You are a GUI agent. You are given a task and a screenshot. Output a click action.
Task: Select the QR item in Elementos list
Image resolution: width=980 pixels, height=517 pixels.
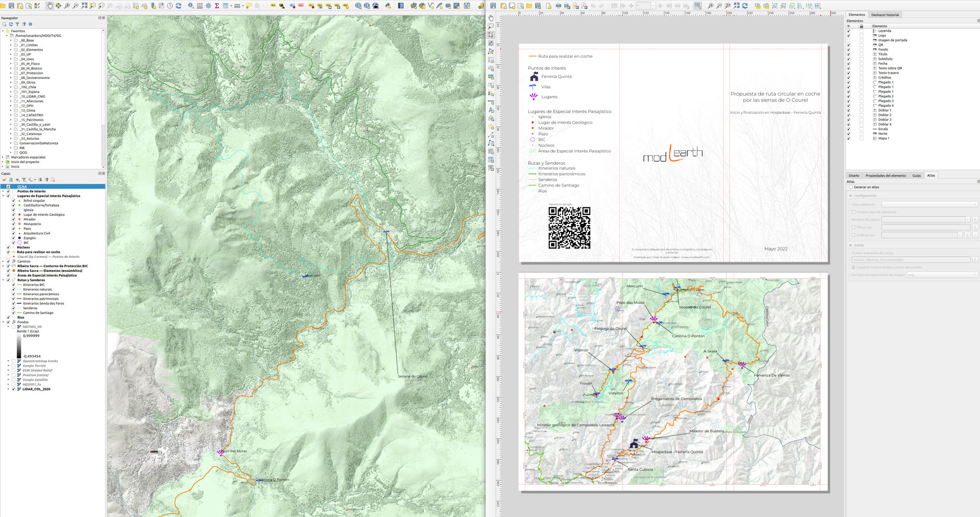tap(880, 45)
